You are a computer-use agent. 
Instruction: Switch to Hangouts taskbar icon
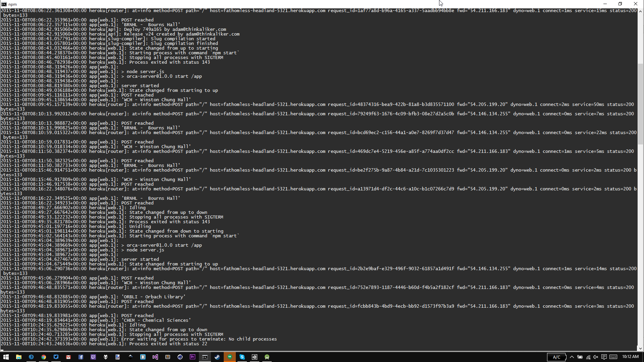click(x=230, y=357)
